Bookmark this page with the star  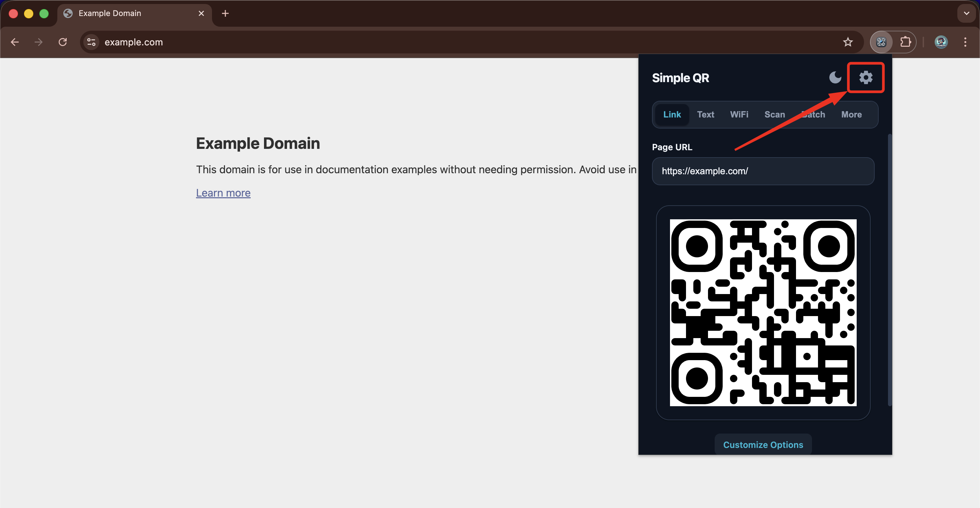pyautogui.click(x=848, y=42)
